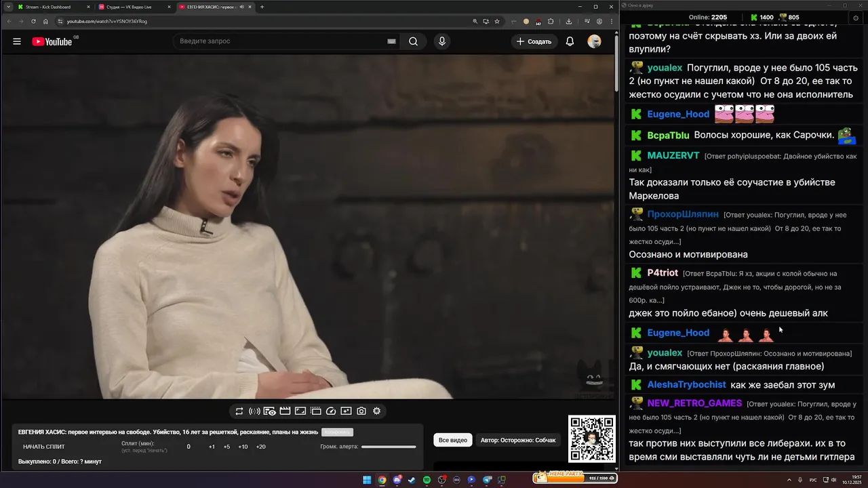Add +20 minutes to split
The height and width of the screenshot is (488, 868).
260,447
